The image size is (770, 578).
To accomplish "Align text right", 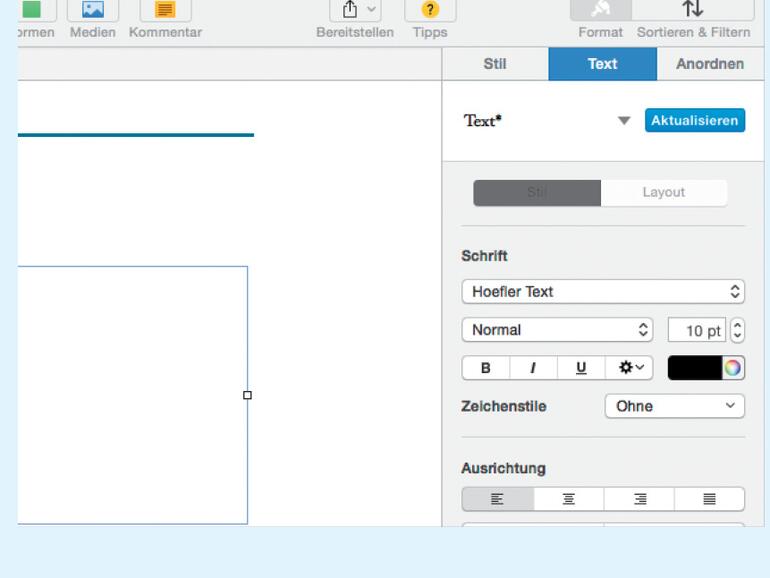I will click(639, 499).
